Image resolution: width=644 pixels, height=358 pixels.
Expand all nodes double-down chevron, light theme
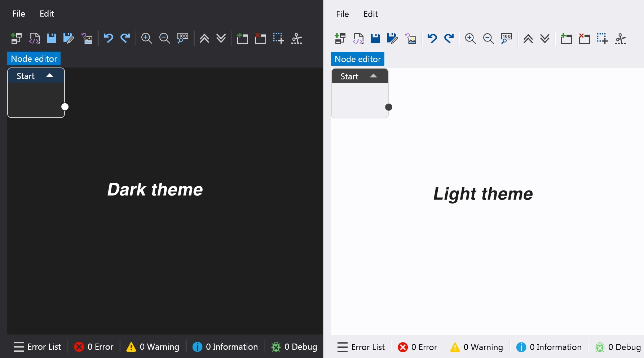545,39
